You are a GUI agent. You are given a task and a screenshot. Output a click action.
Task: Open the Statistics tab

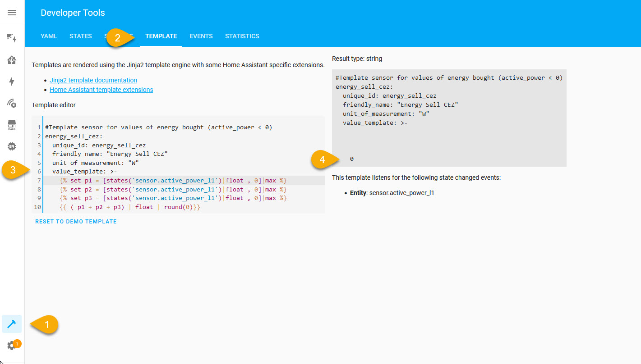(242, 36)
